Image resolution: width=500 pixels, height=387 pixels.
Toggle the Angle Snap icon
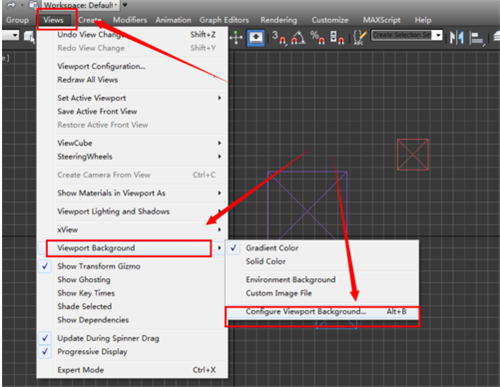[298, 37]
